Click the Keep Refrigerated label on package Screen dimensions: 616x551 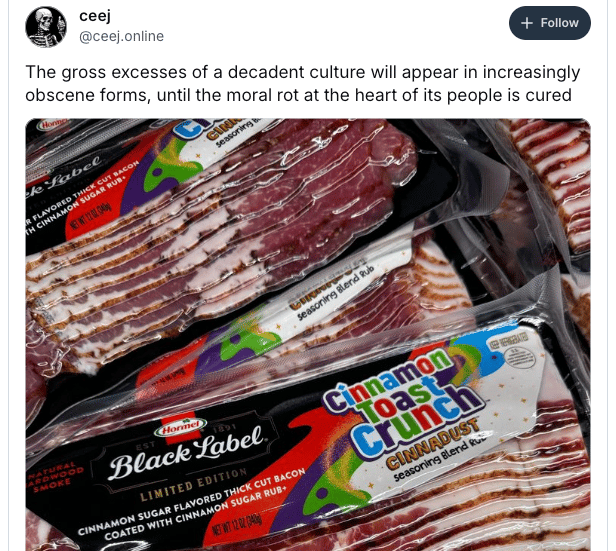(x=509, y=340)
